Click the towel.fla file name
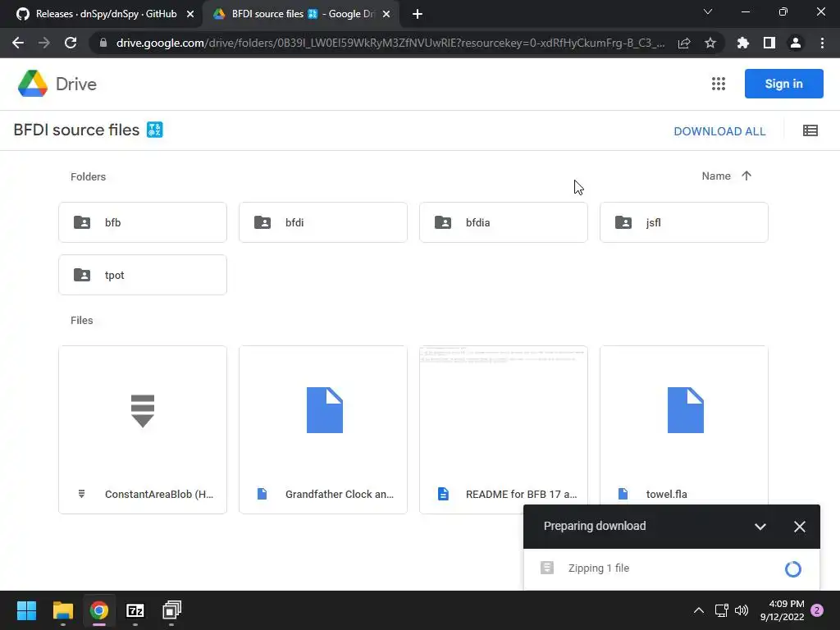This screenshot has width=840, height=630. pos(666,494)
